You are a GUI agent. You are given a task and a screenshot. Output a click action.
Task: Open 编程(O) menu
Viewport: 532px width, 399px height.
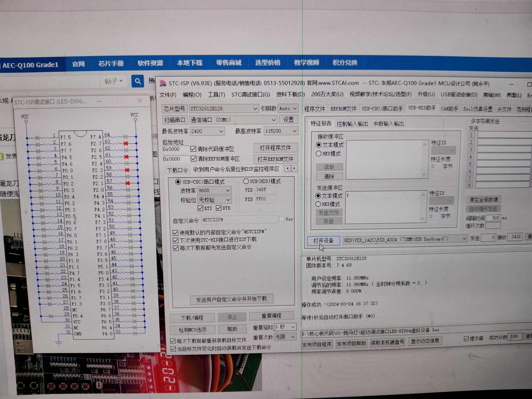coord(192,95)
